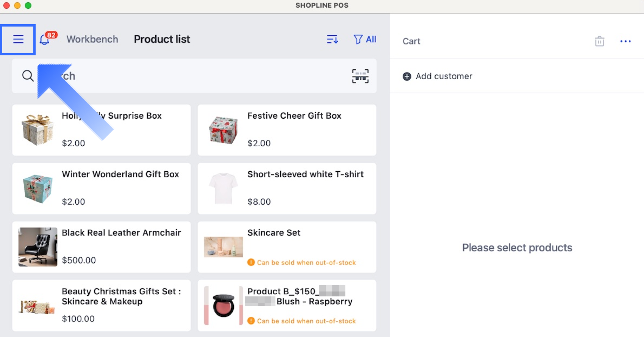Click the magnifying glass search icon
644x337 pixels.
pos(28,76)
